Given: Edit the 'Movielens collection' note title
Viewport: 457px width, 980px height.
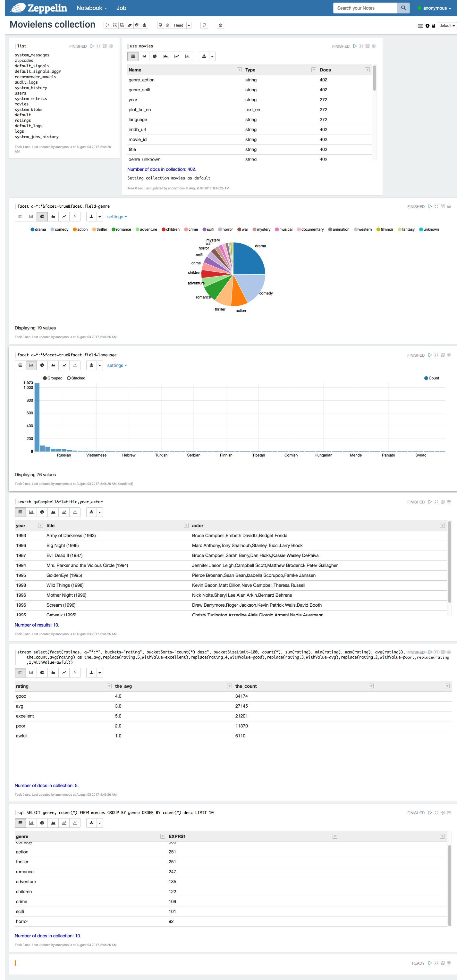Looking at the screenshot, I should pyautogui.click(x=53, y=25).
